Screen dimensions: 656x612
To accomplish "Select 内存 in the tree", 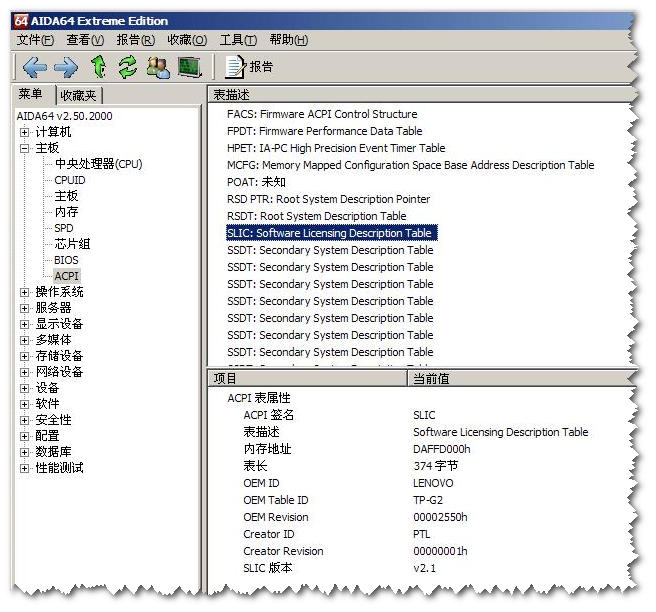I will point(66,212).
